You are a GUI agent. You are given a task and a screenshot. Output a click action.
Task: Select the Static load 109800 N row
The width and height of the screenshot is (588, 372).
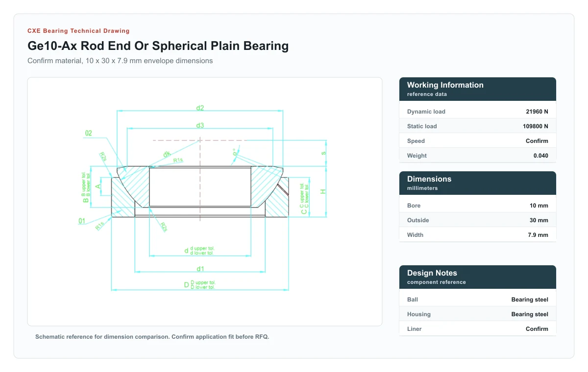click(x=478, y=126)
